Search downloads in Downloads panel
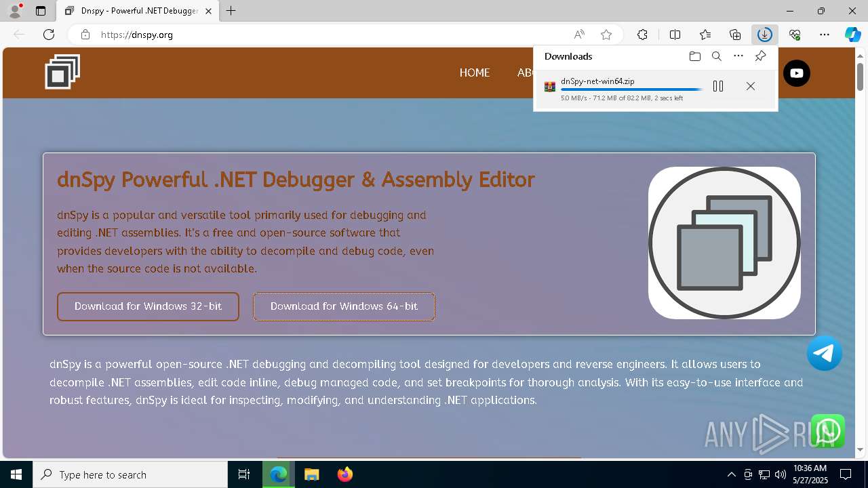This screenshot has width=868, height=488. pyautogui.click(x=716, y=56)
